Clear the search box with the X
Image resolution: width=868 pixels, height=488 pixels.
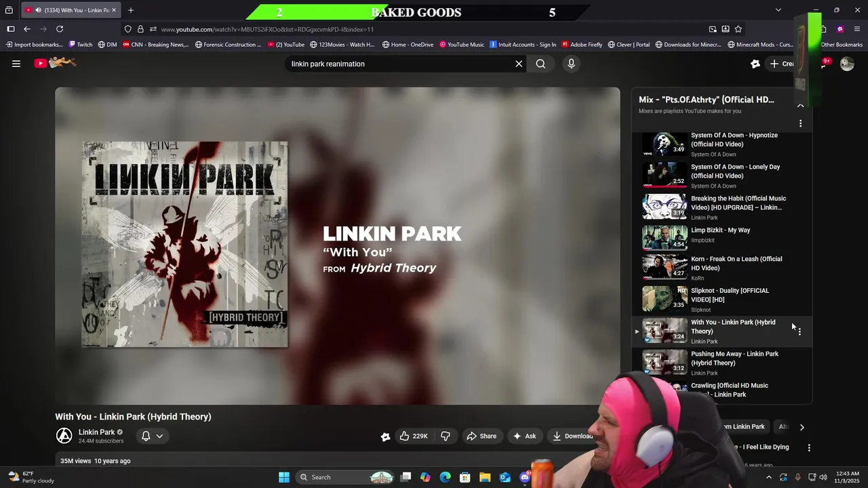point(519,64)
